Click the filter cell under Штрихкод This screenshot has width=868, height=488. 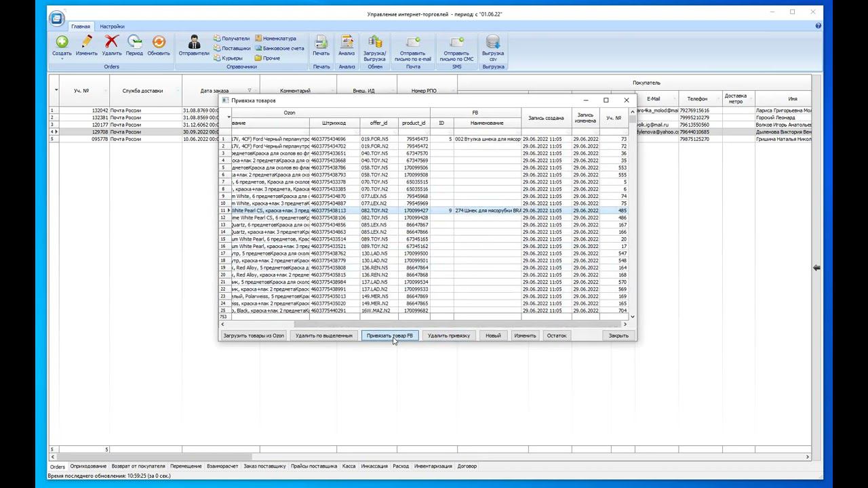pos(335,131)
